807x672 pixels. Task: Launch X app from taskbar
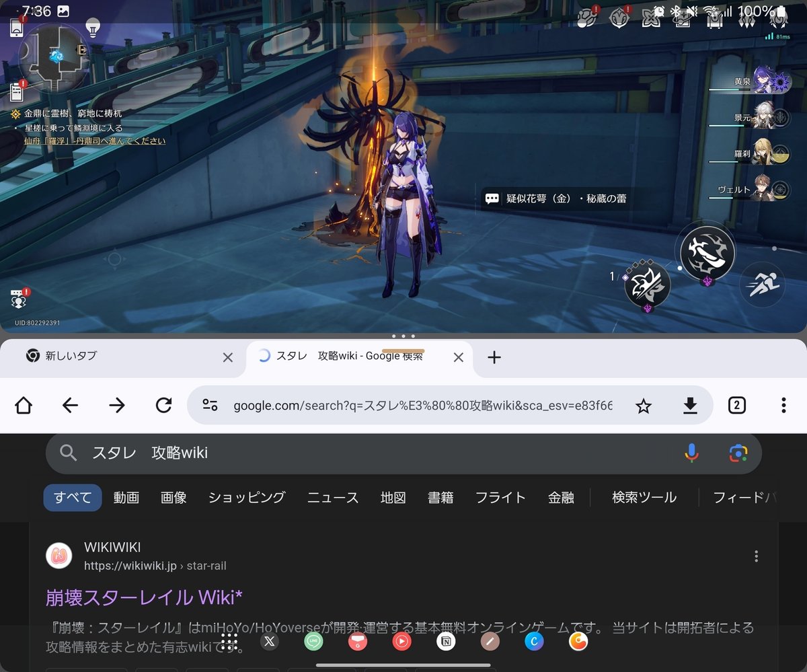[x=270, y=642]
